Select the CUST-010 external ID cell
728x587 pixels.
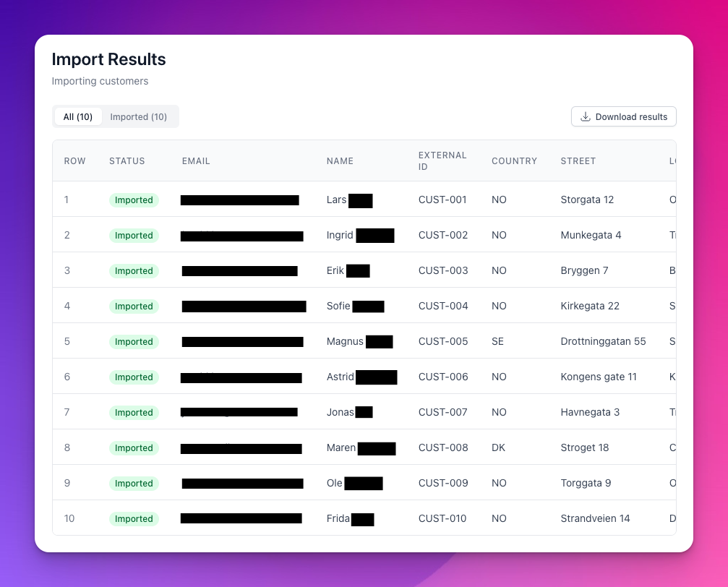click(x=442, y=518)
